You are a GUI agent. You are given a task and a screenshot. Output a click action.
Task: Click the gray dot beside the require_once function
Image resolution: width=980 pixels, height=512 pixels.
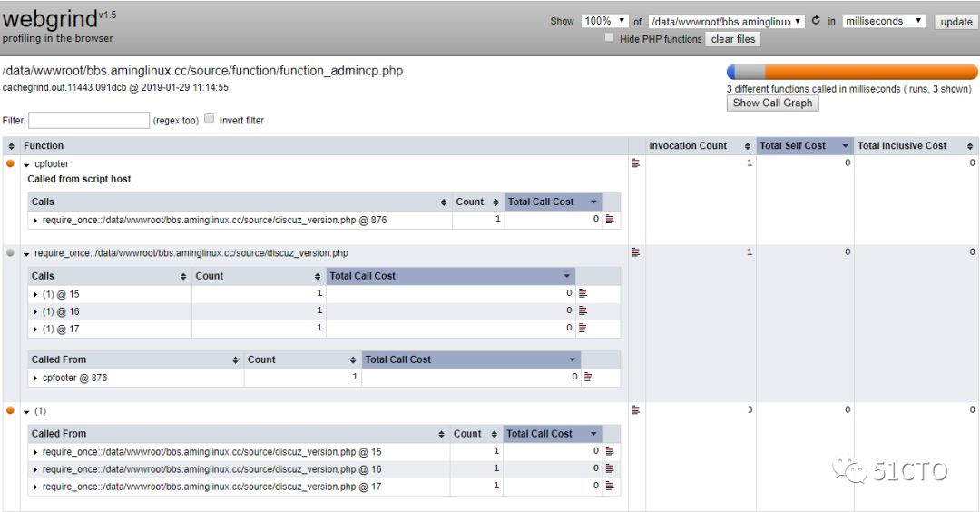pyautogui.click(x=10, y=253)
